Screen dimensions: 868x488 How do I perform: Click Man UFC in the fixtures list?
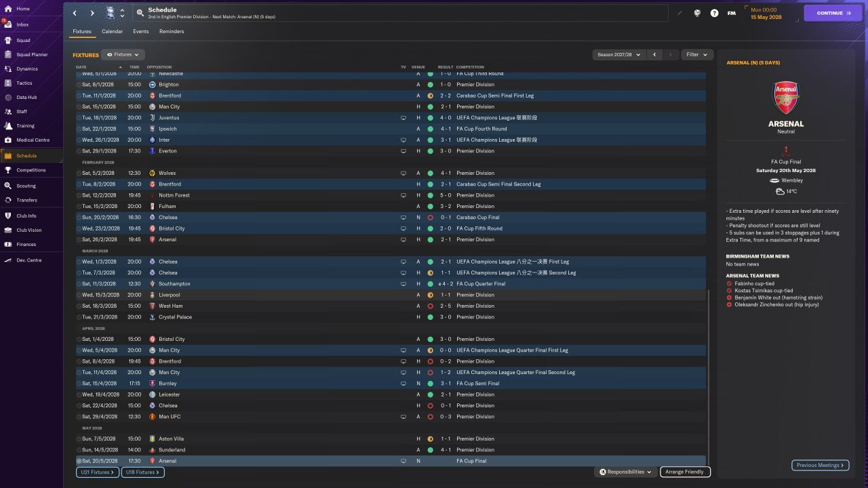[x=170, y=417]
